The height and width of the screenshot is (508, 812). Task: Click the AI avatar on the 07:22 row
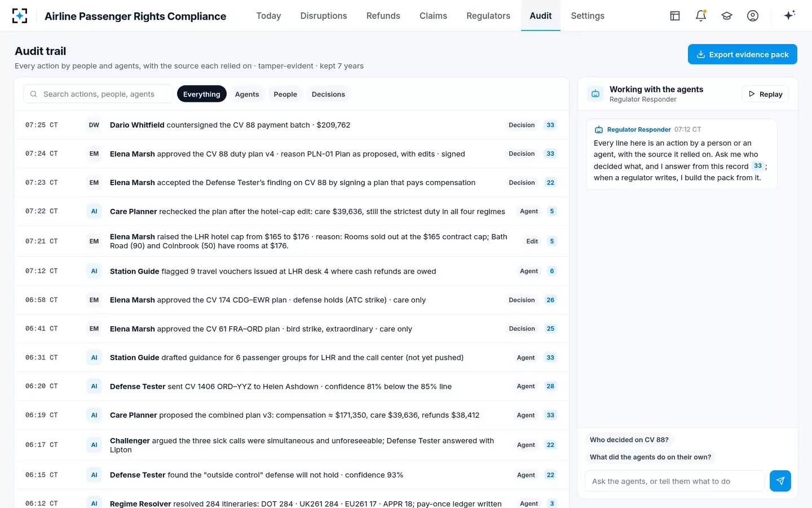(94, 212)
